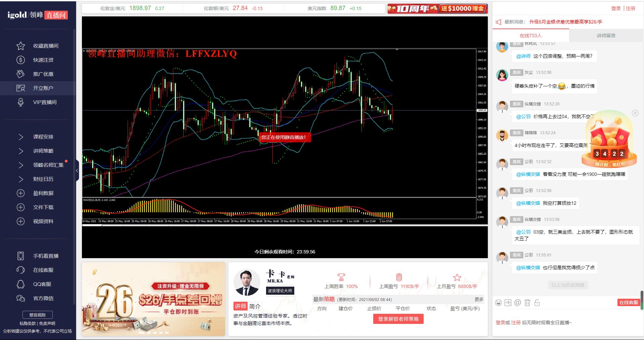Expand 盈利数据 with the plus icon
Image resolution: width=644 pixels, height=340 pixels.
pyautogui.click(x=20, y=193)
